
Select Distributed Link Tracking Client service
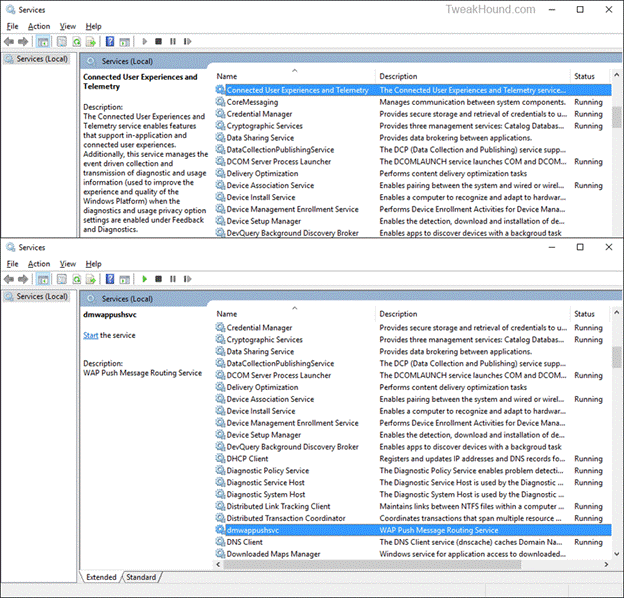pos(413,506)
